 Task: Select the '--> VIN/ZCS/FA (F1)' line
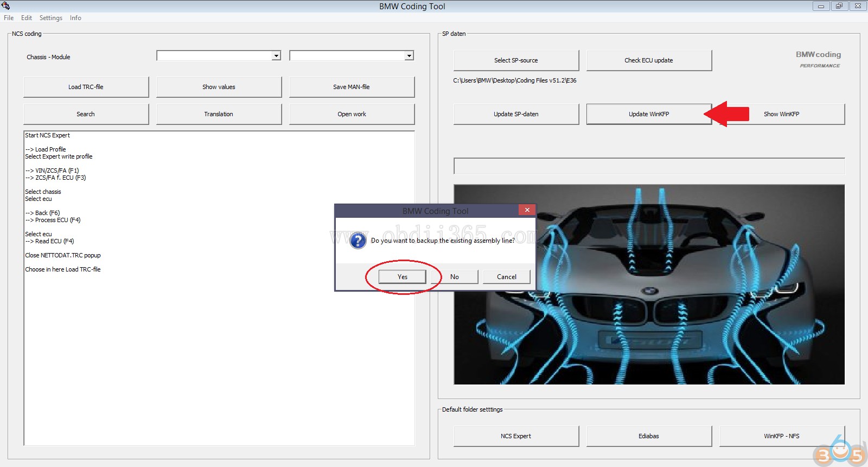(x=52, y=171)
